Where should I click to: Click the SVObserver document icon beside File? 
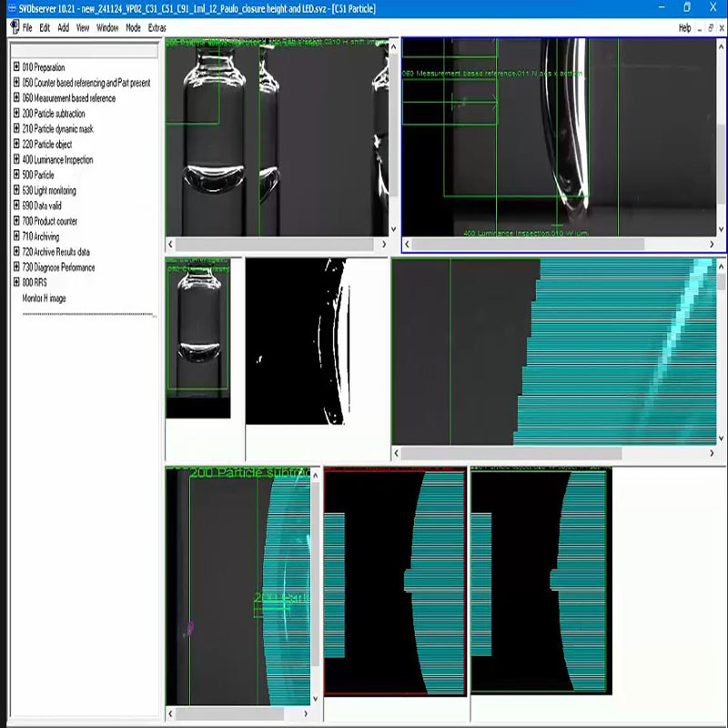pyautogui.click(x=14, y=27)
